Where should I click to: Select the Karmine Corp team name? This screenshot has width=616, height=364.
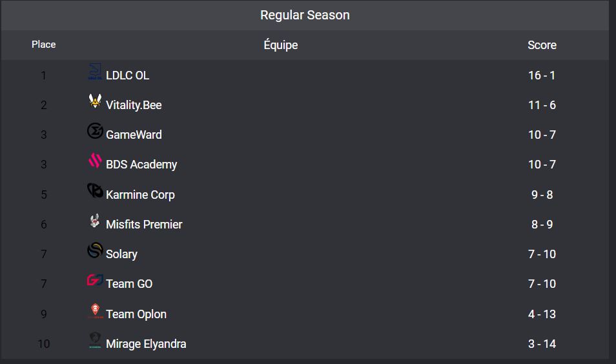point(140,195)
